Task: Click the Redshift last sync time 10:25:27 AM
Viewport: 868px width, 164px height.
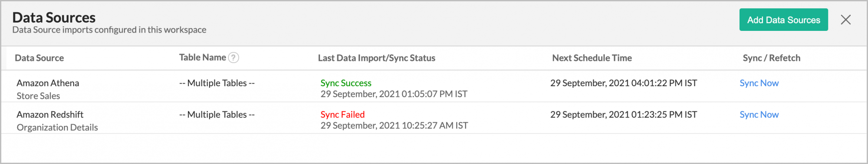Action: tap(394, 126)
